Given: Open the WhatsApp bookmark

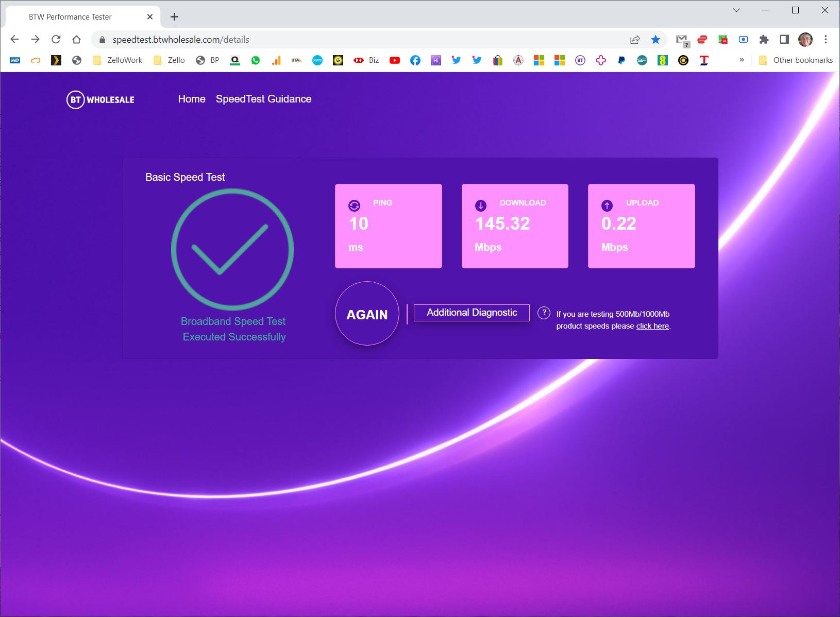Looking at the screenshot, I should coord(256,60).
